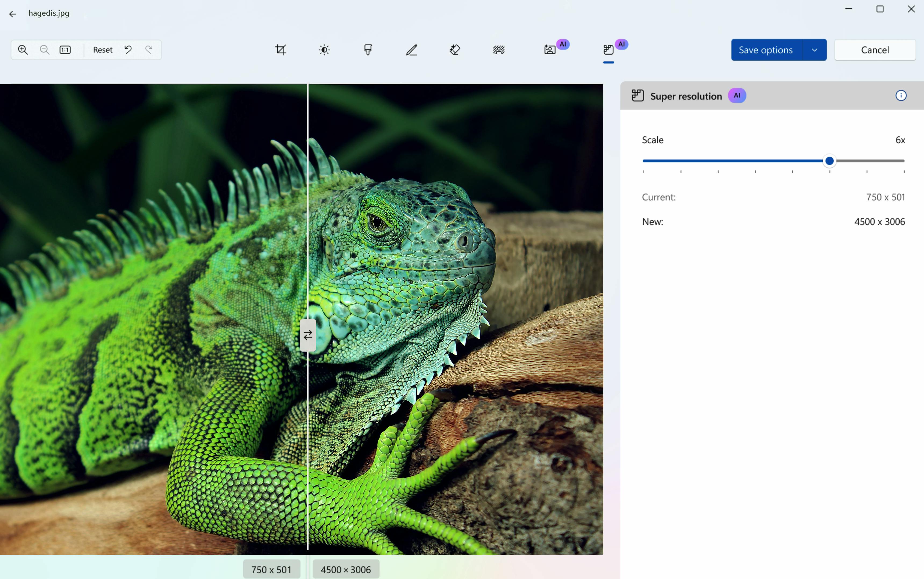Open the Background blur tool
924x579 pixels.
click(x=499, y=50)
